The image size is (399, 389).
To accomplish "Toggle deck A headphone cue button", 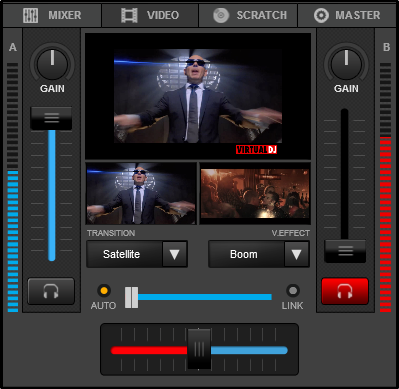I will (x=51, y=291).
